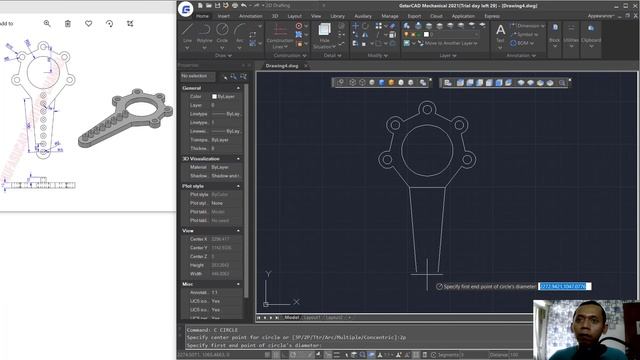Open the 3D ribbon tab

click(275, 16)
